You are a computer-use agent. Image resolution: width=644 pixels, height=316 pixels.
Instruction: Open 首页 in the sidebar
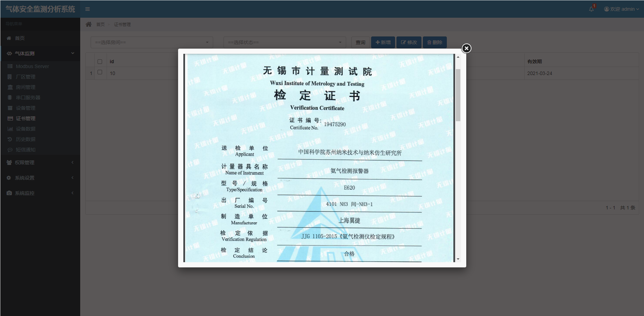[40, 38]
